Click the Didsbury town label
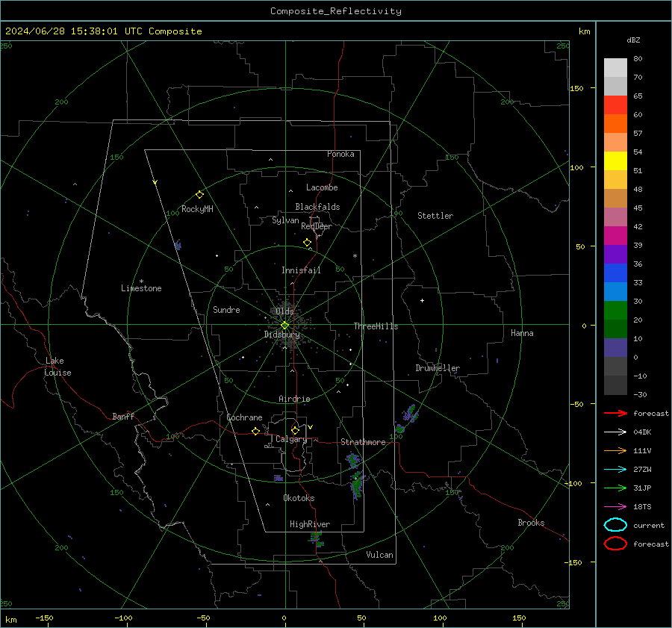 click(281, 335)
